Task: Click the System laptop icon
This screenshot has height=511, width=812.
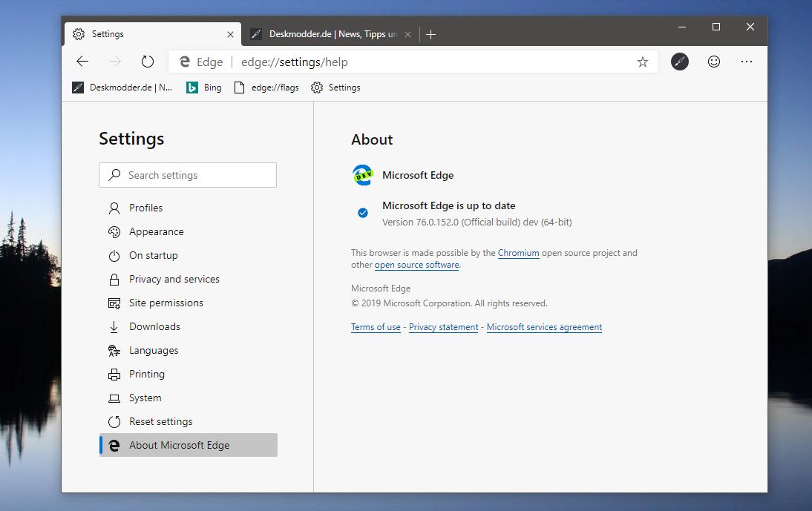Action: 114,398
